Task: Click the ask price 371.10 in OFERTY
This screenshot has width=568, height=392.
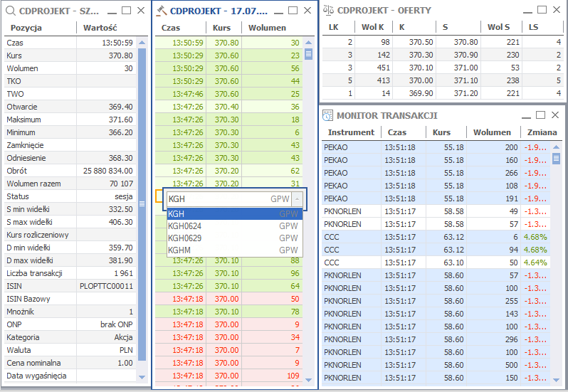Action: tap(466, 80)
